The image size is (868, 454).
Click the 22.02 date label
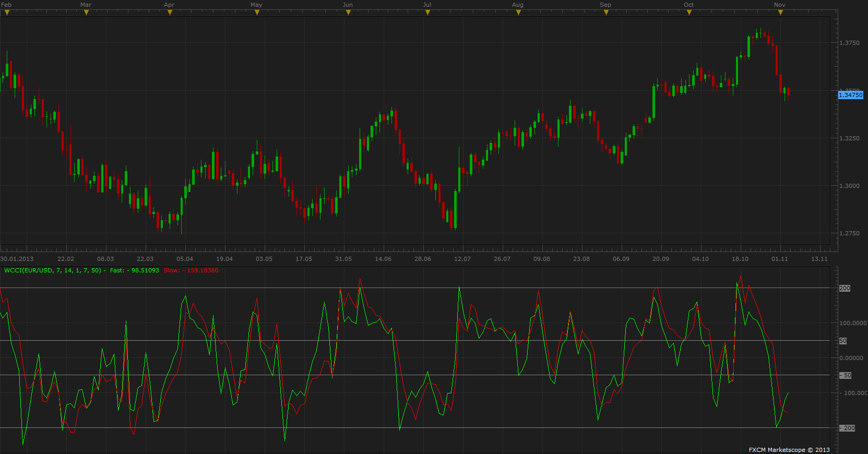point(66,259)
